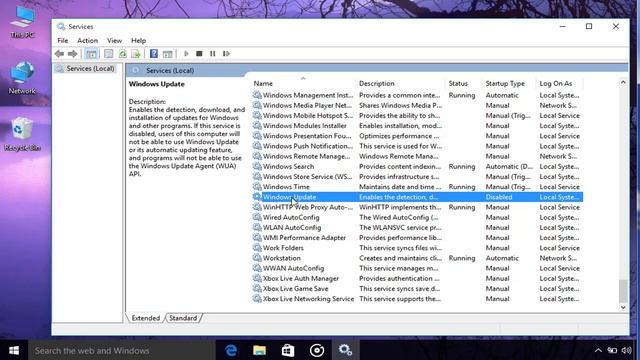Go forward with the toolbar forward arrow
Viewport: 640px width, 360px height.
(x=73, y=54)
